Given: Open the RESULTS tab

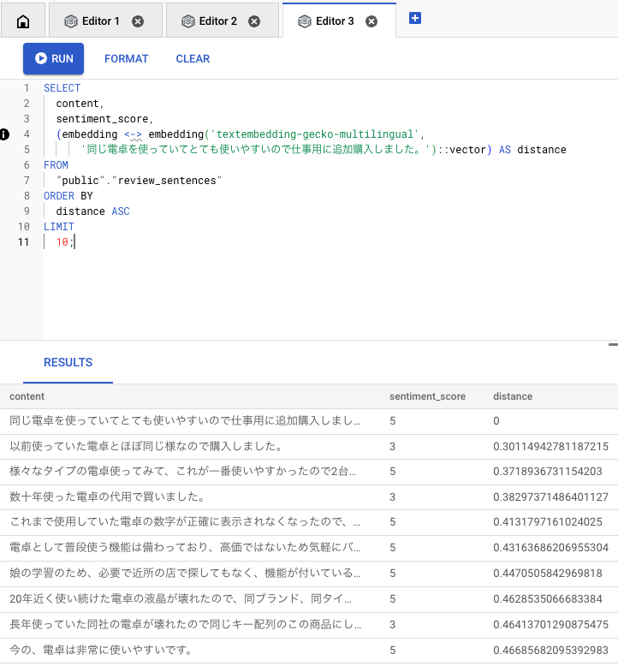Looking at the screenshot, I should click(68, 363).
